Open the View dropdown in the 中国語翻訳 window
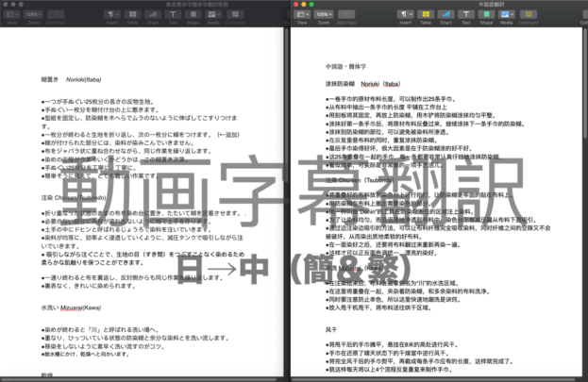Screen dimensions: 588x382 302,16
